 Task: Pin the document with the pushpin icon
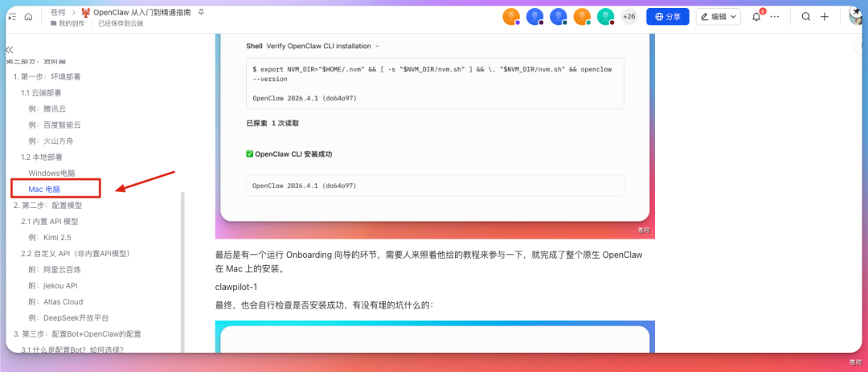[x=201, y=12]
